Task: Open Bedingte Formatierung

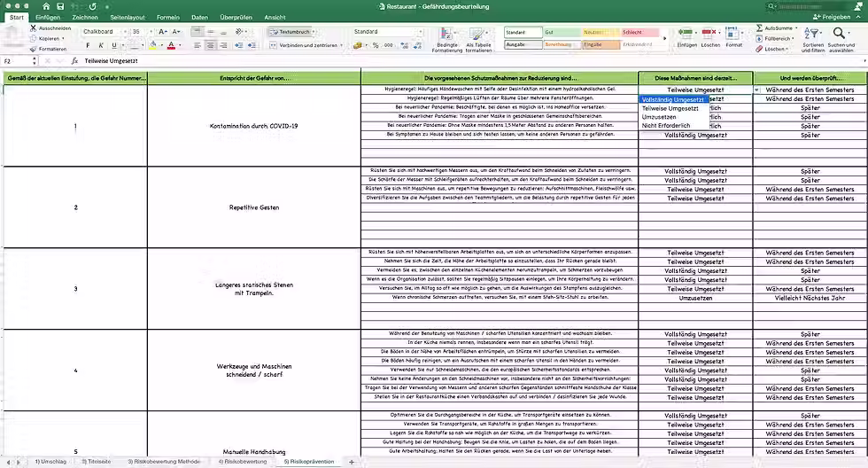Action: (x=446, y=40)
